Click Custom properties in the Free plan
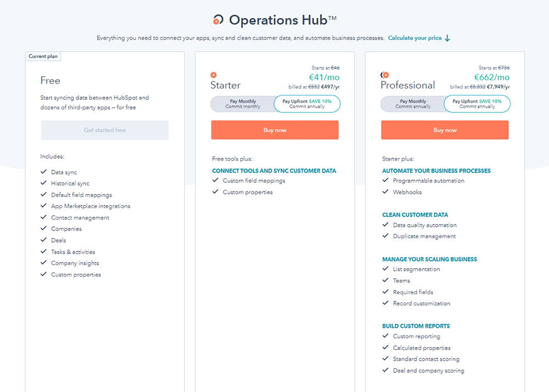 (76, 275)
